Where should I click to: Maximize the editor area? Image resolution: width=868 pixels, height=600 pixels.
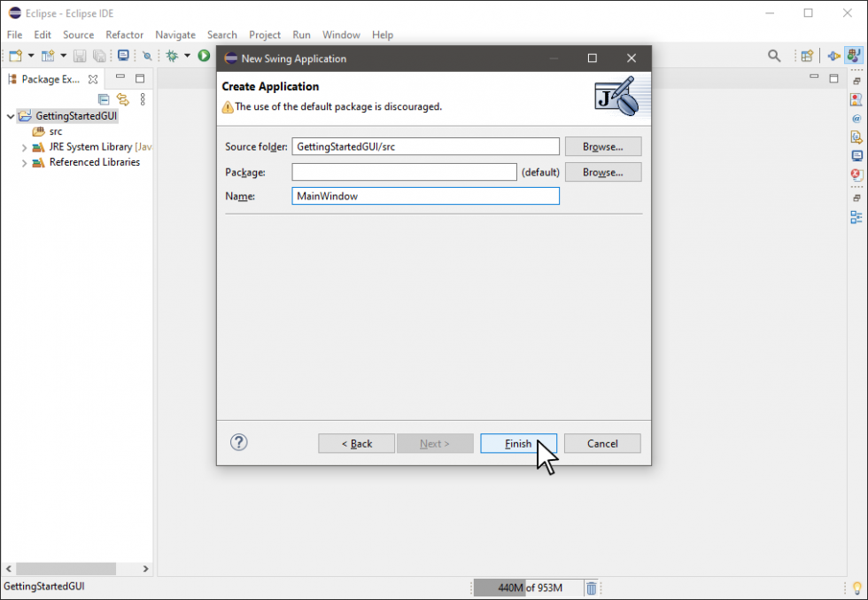coord(833,79)
